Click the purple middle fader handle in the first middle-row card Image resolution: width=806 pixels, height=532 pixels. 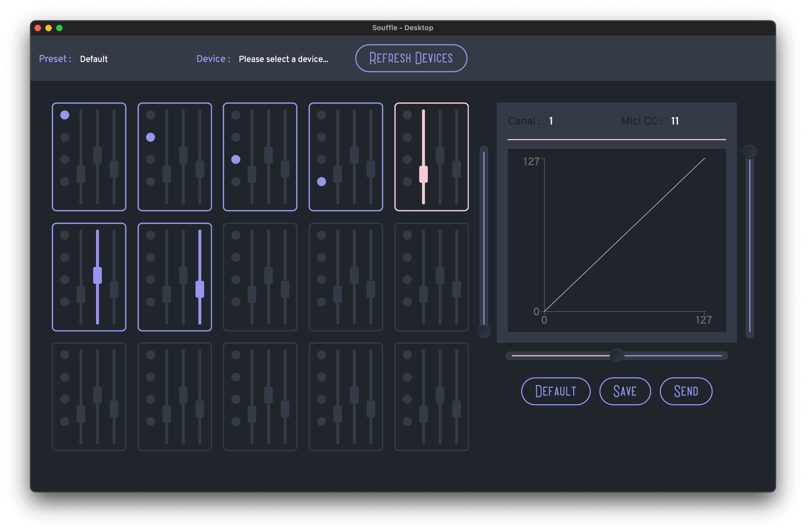pos(97,275)
